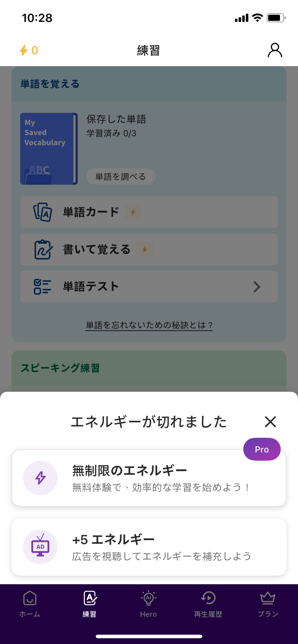298x644 pixels.
Task: Select the 無制限のエネルギー Pro option
Action: (149, 478)
